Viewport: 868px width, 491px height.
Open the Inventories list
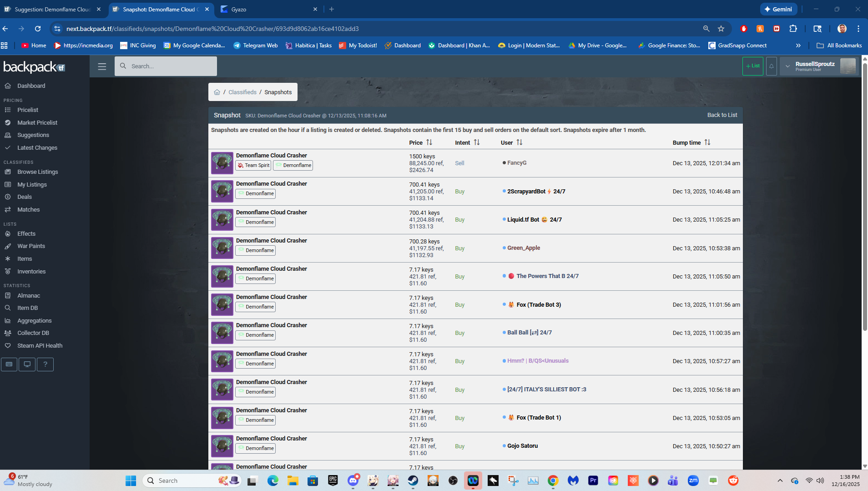(x=31, y=271)
